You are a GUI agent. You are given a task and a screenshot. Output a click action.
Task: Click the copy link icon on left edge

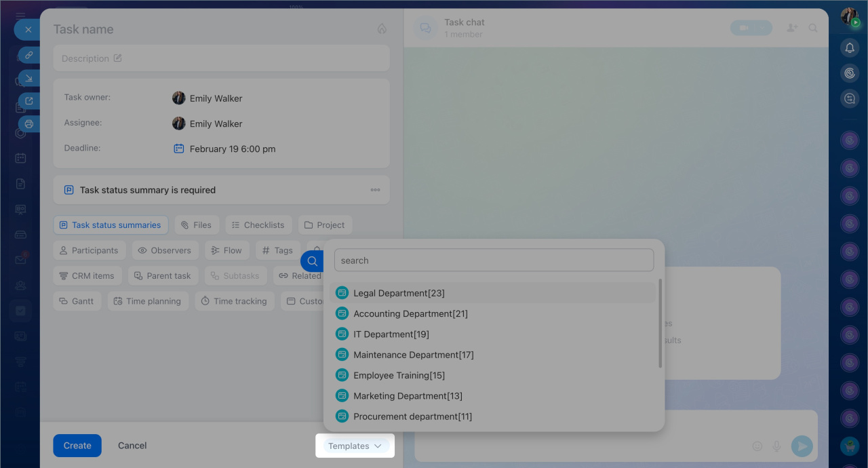point(29,55)
